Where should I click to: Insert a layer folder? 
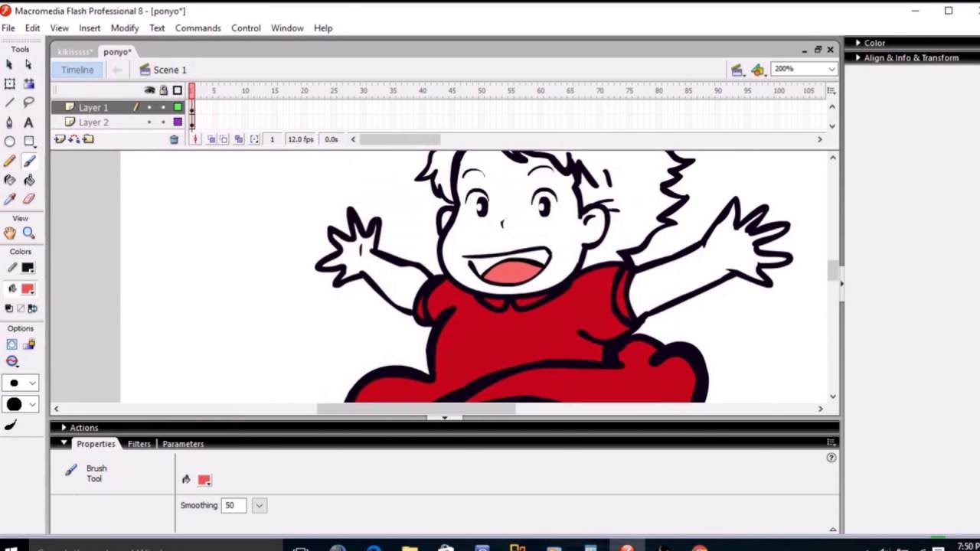click(x=89, y=139)
